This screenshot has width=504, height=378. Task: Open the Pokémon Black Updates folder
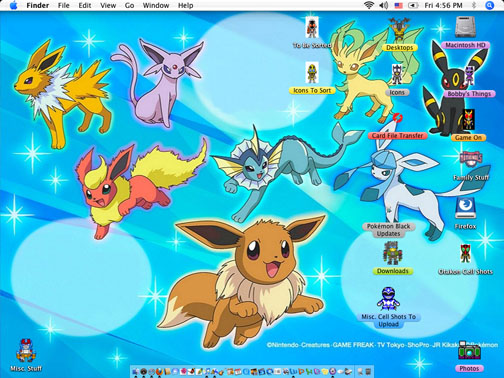tap(388, 230)
